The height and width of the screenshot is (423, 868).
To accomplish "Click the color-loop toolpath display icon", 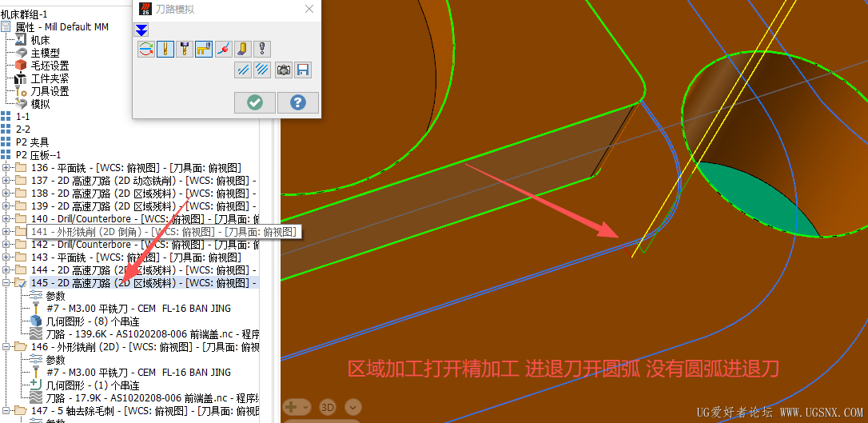I will point(146,50).
